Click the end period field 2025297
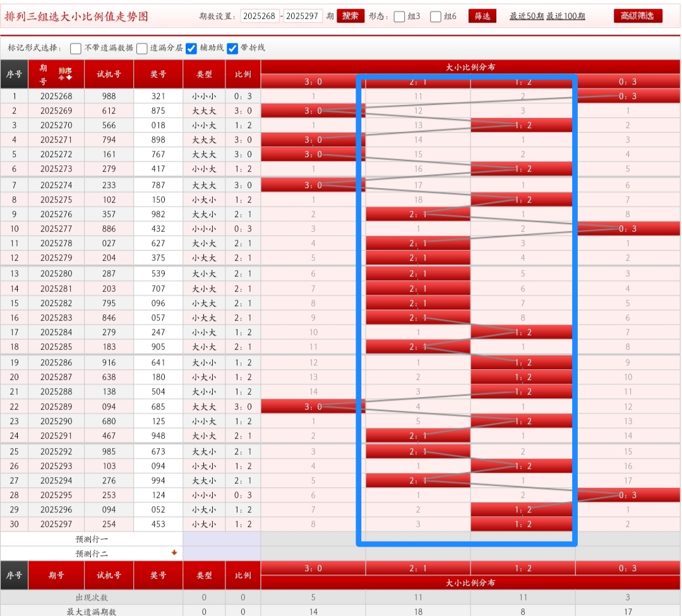Screen dimensions: 682x616 coord(303,16)
